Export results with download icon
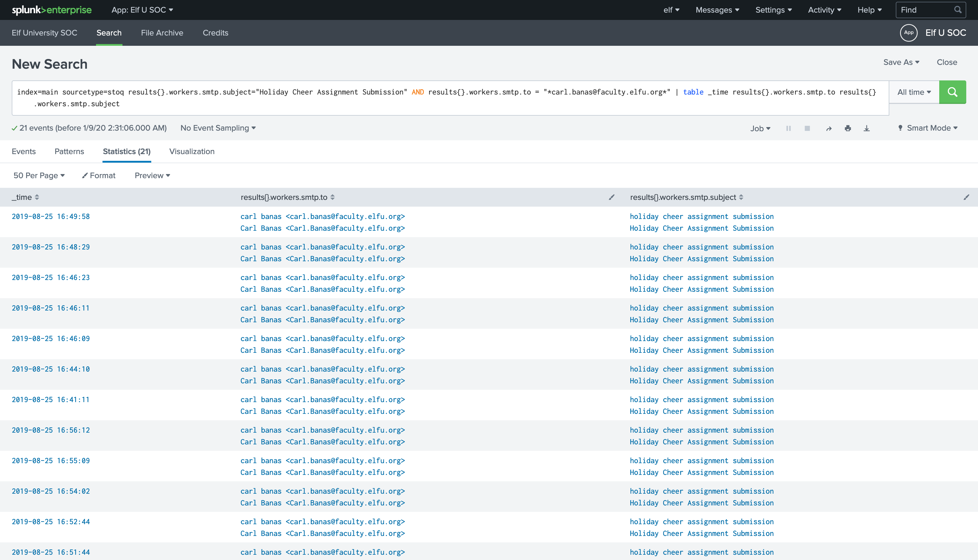 [866, 128]
